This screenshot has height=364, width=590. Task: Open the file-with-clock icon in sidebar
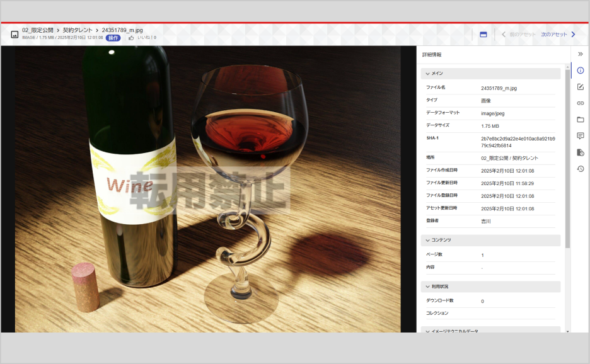click(580, 152)
